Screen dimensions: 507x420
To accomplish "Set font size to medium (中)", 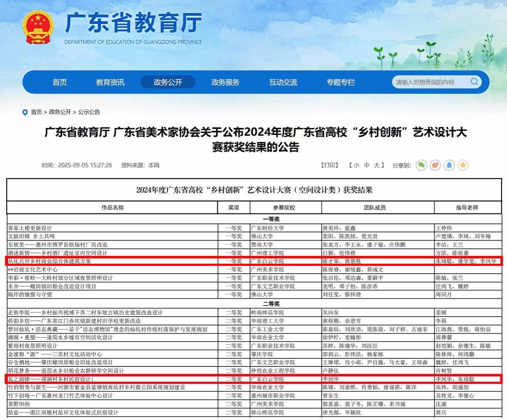I will (x=367, y=165).
